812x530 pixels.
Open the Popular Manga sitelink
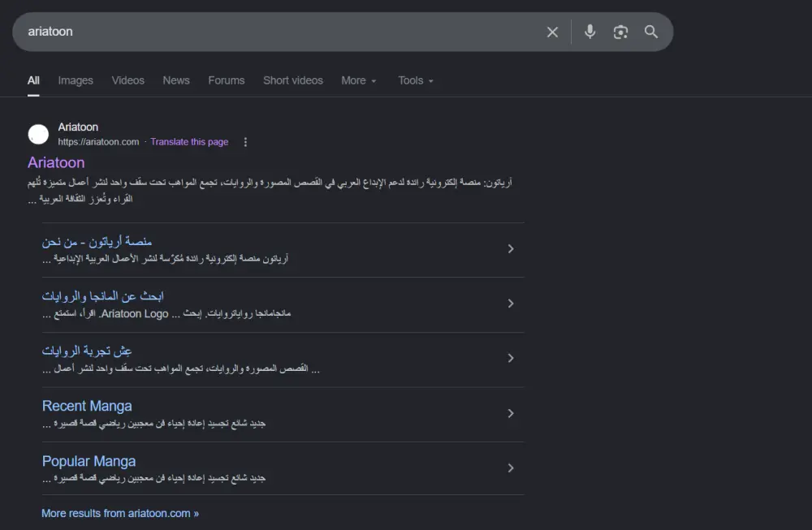coord(89,461)
